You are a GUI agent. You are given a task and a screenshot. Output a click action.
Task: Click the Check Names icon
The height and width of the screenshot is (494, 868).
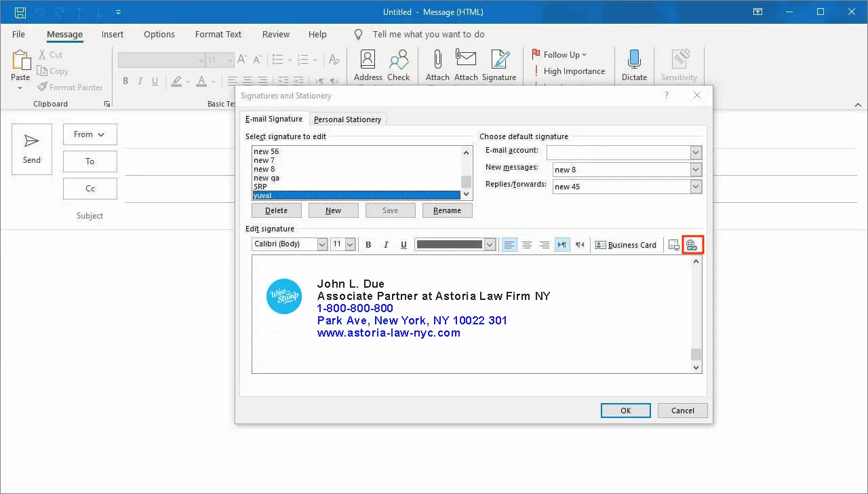(x=399, y=60)
